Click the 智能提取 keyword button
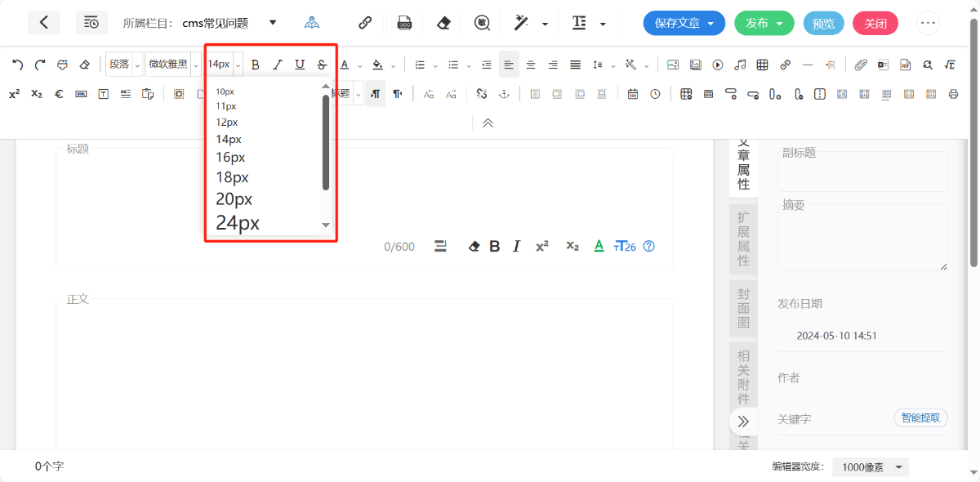The width and height of the screenshot is (980, 482). (920, 418)
